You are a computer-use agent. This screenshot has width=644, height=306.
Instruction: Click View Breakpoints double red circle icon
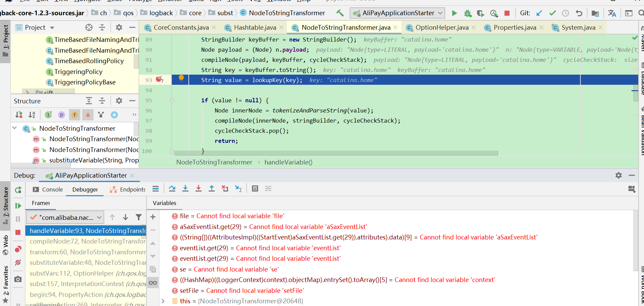(x=18, y=249)
